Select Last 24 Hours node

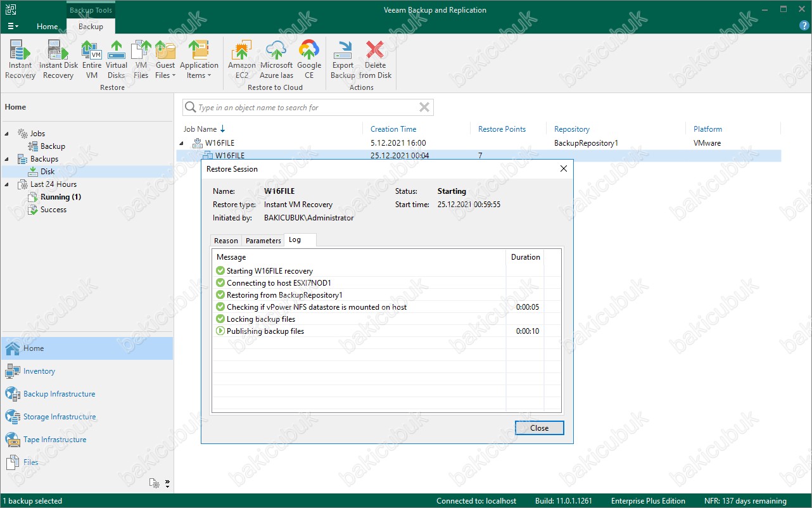tap(53, 184)
